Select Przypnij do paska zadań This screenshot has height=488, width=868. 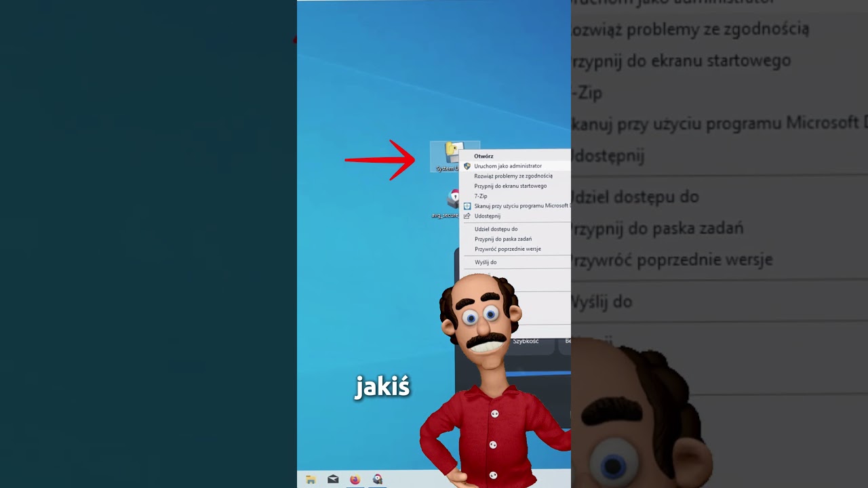click(503, 239)
